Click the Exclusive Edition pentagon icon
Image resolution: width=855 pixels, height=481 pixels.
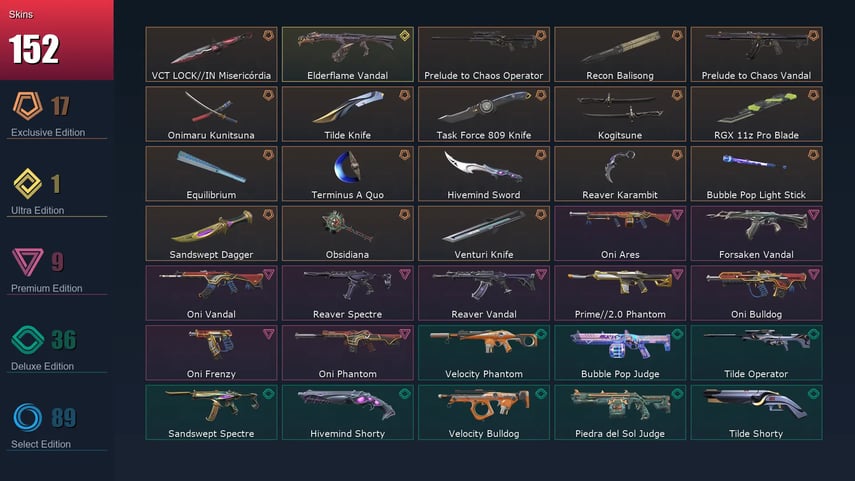pyautogui.click(x=27, y=106)
